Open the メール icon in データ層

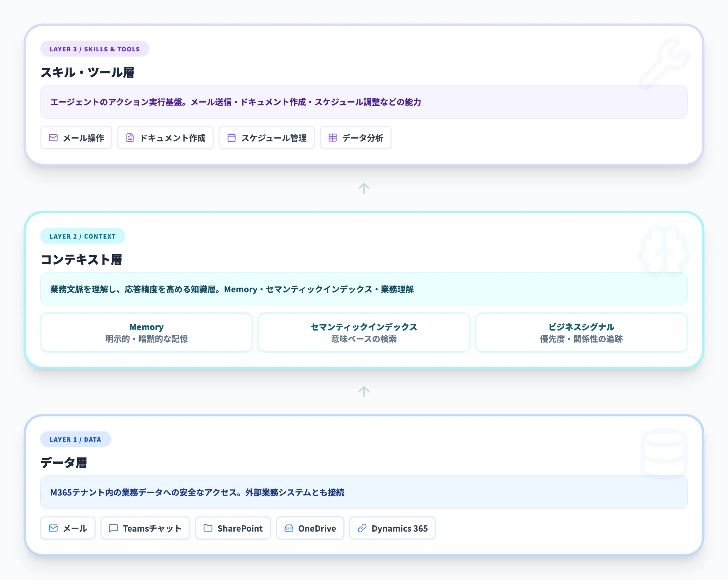pyautogui.click(x=53, y=528)
